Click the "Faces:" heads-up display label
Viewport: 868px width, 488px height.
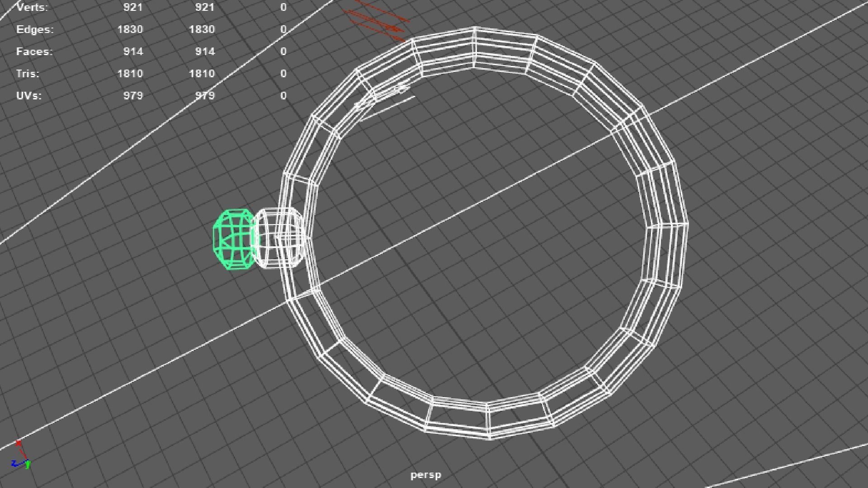click(x=34, y=52)
